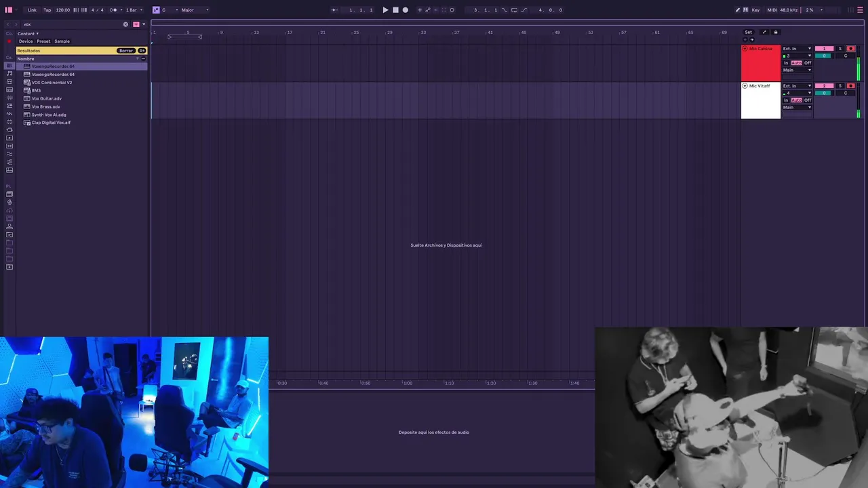Click Mic Vitaff pan C control
Screen dimensions: 868x488
pos(846,93)
